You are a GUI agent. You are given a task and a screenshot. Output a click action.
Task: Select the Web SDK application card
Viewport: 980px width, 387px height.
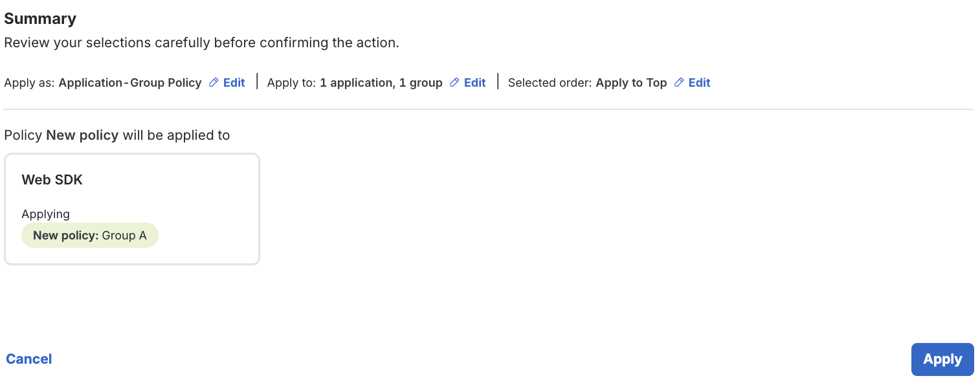(132, 208)
